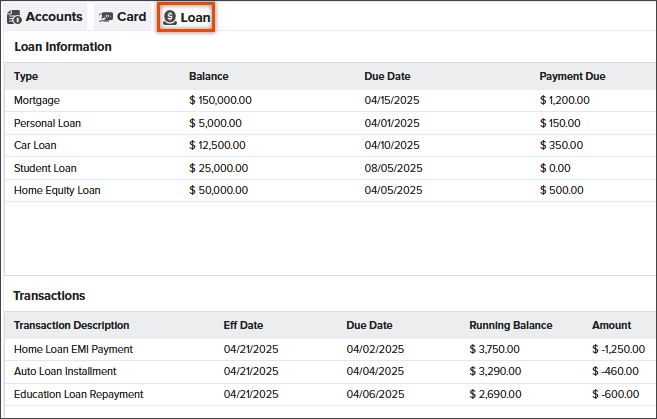Click the Balance column header
Viewport: 657px width, 419px height.
click(x=209, y=76)
